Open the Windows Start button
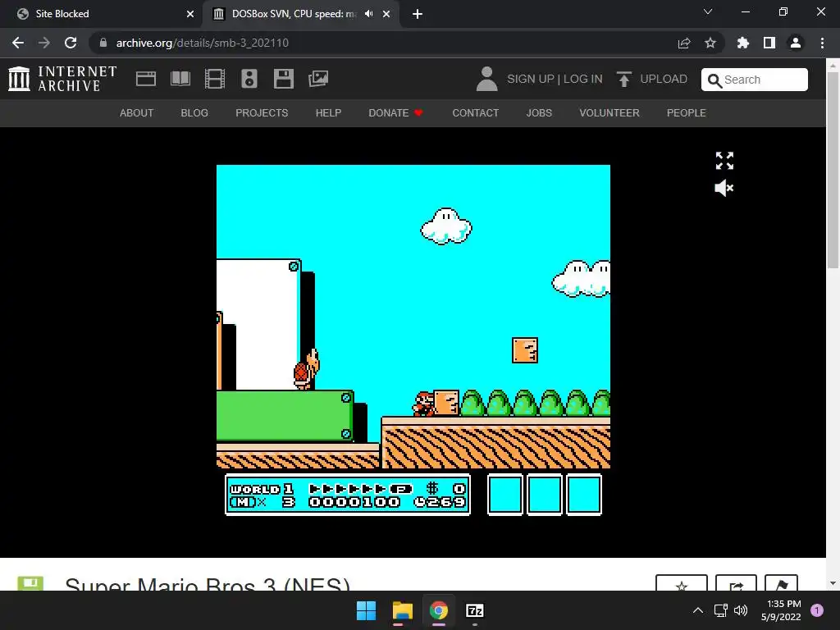The height and width of the screenshot is (630, 840). click(367, 610)
